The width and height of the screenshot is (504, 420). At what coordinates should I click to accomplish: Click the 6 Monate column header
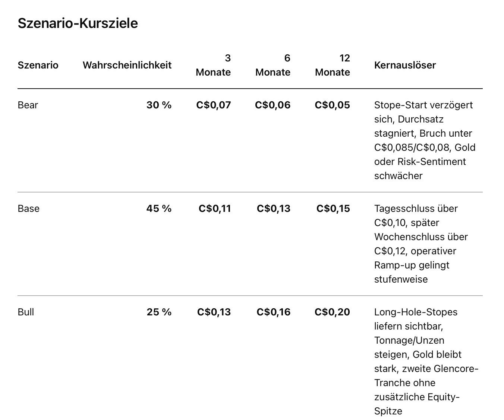pos(273,65)
